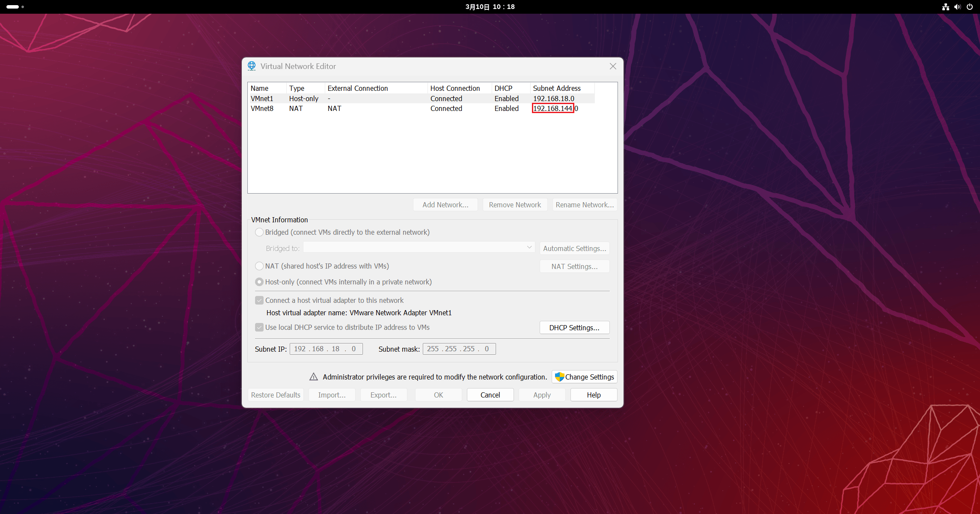Click the Import button
Image resolution: width=980 pixels, height=514 pixels.
[x=332, y=395]
